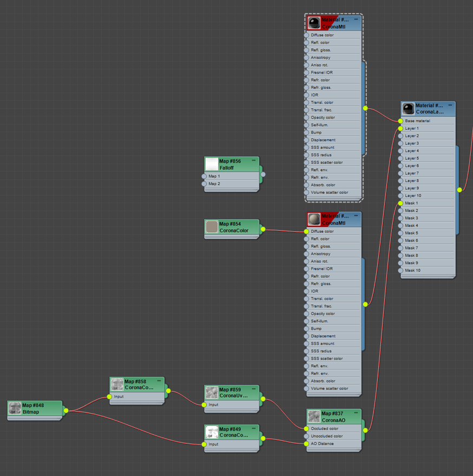Click the Diffuse color input socket on lower CoronaMtl
473x476 pixels.
point(306,231)
